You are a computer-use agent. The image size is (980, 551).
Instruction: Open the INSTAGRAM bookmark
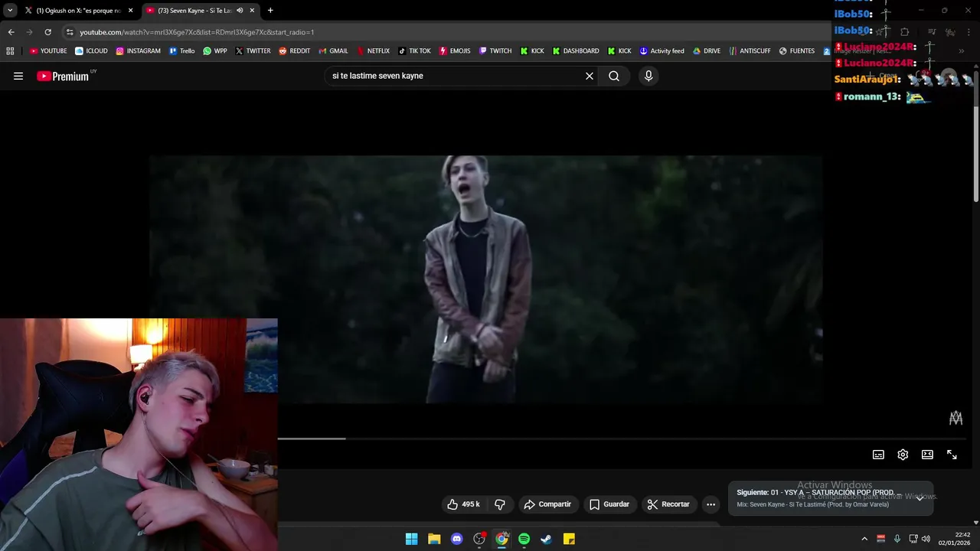tap(139, 51)
